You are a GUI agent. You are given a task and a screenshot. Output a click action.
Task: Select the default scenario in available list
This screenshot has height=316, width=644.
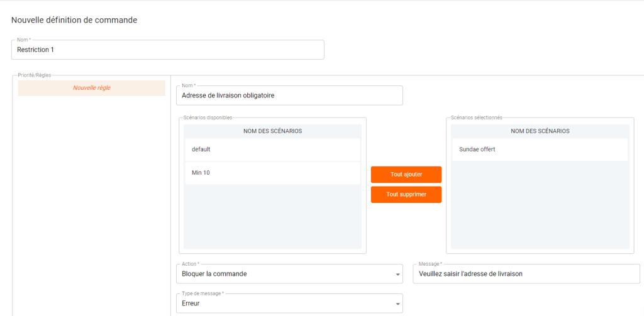pos(273,150)
